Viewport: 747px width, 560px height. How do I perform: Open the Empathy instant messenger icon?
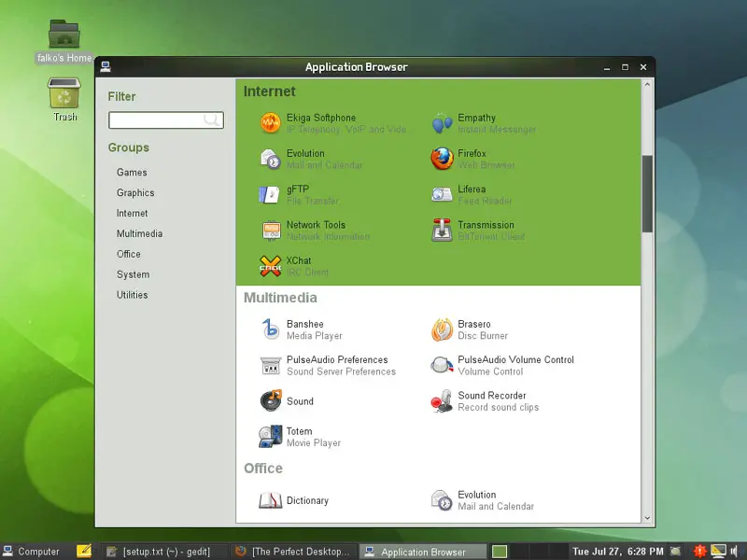click(x=442, y=123)
